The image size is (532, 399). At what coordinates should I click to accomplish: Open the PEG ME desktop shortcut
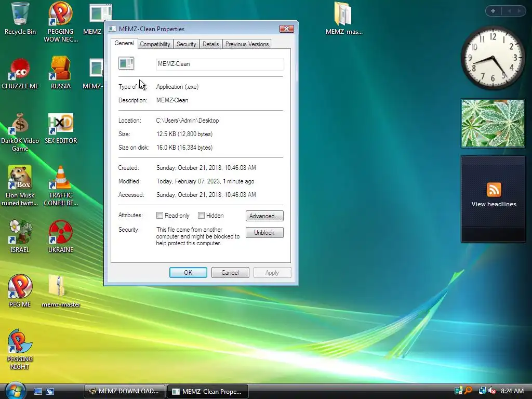click(20, 291)
